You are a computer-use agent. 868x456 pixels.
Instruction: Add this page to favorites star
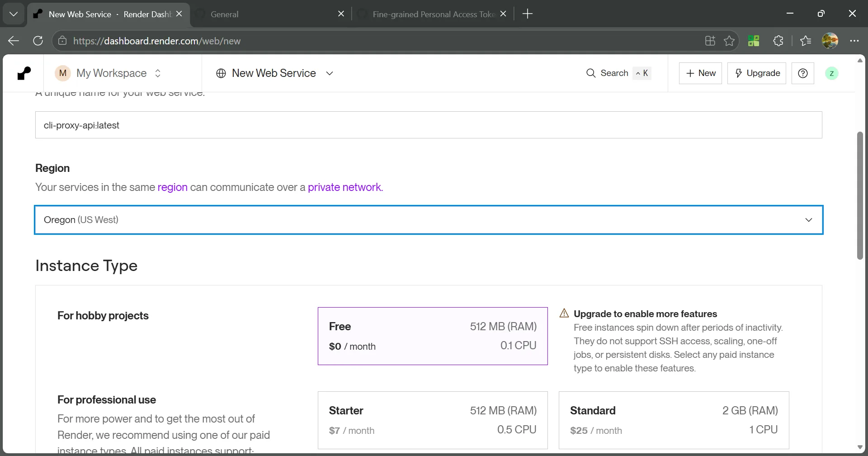[x=729, y=41]
